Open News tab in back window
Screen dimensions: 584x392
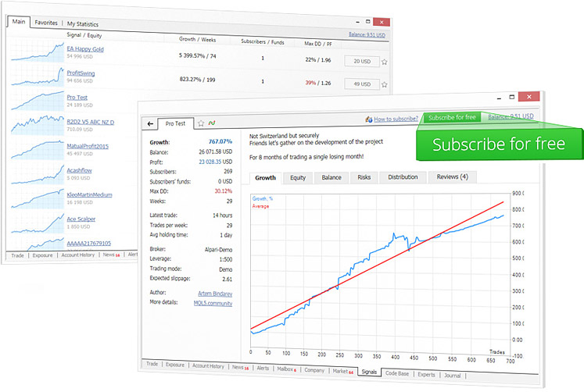pyautogui.click(x=111, y=255)
